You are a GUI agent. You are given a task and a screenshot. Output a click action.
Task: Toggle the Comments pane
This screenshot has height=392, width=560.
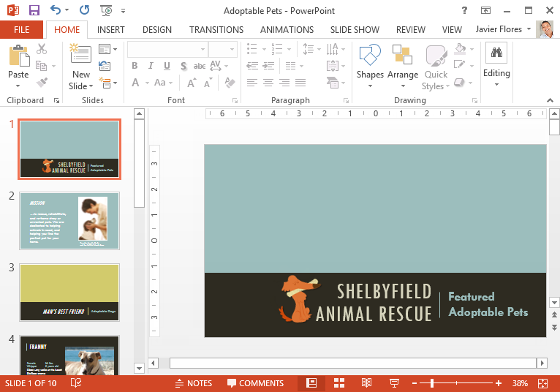[256, 383]
